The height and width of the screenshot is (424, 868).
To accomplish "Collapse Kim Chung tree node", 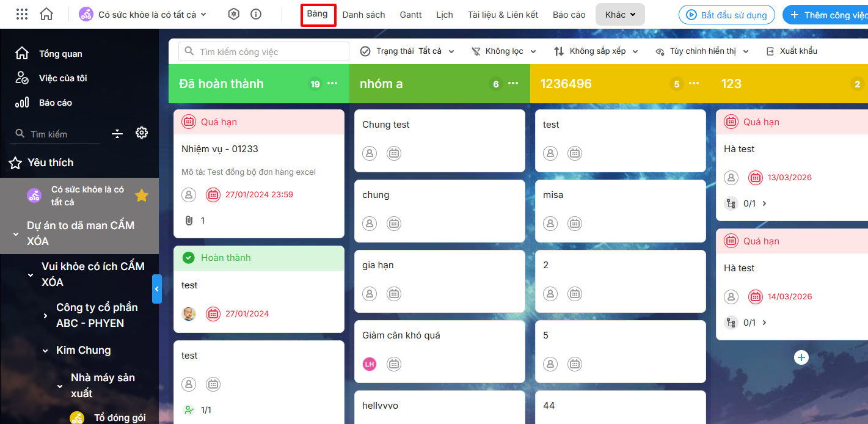I will (x=45, y=351).
